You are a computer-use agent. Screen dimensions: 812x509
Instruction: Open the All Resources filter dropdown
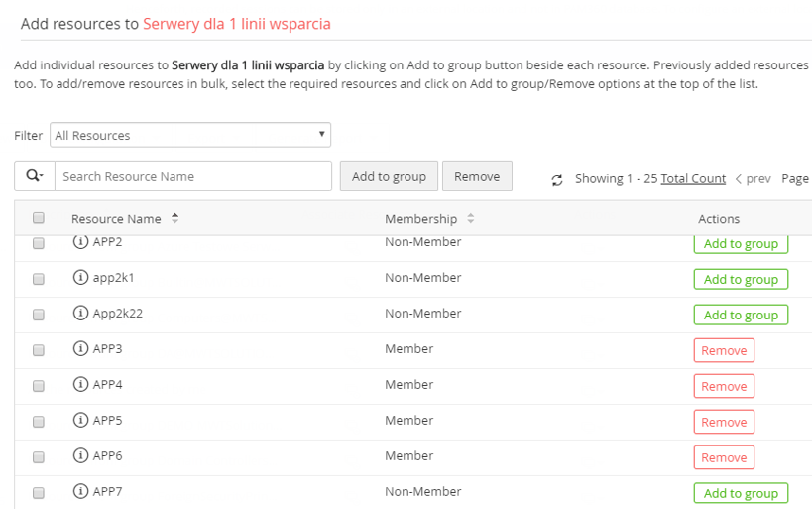click(x=190, y=135)
